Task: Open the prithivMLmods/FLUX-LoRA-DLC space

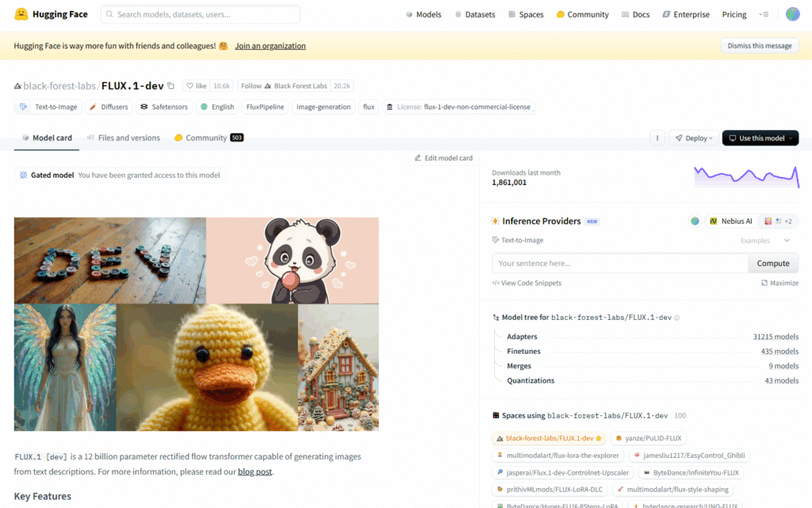Action: [x=550, y=489]
